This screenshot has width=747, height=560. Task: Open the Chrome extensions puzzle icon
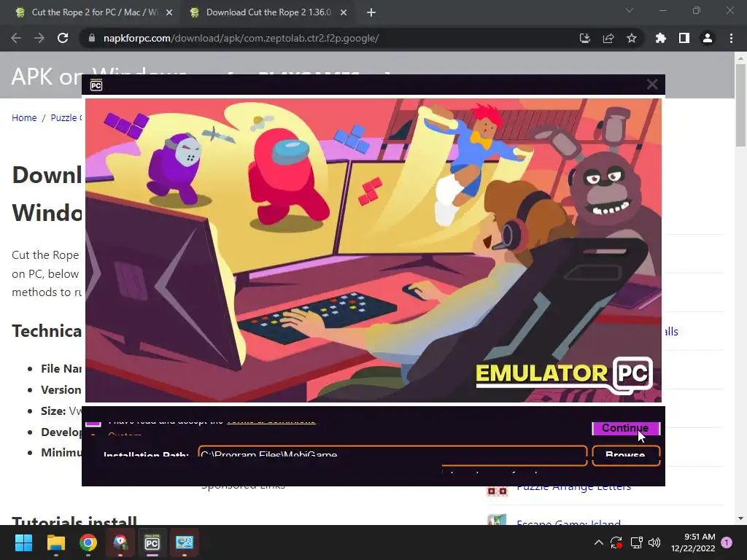[660, 38]
